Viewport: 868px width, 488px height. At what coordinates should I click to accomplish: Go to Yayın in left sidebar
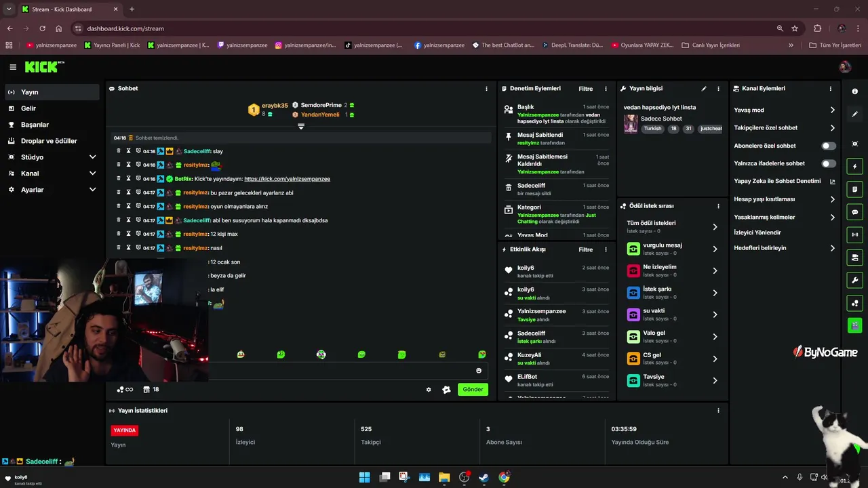pos(52,92)
